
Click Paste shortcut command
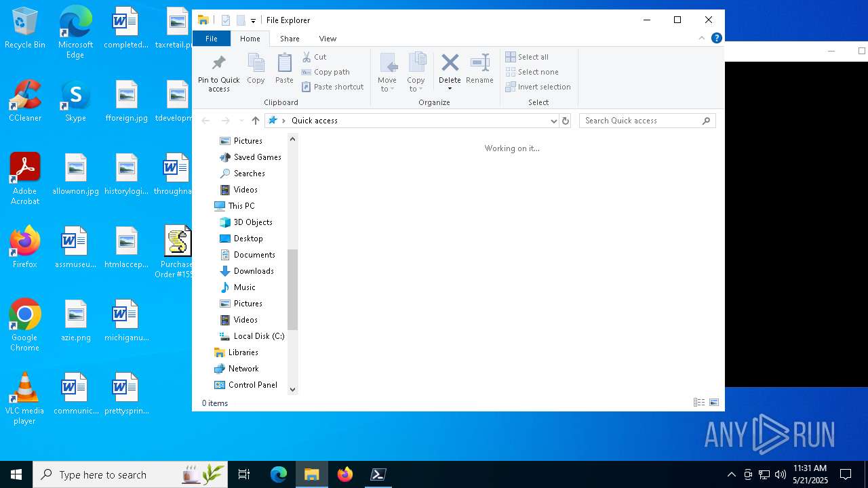(332, 87)
